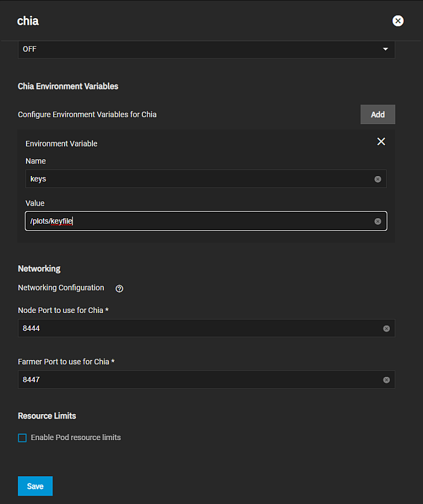423x504 pixels.
Task: Enable the Pod resource limits checkbox
Action: pyautogui.click(x=22, y=438)
